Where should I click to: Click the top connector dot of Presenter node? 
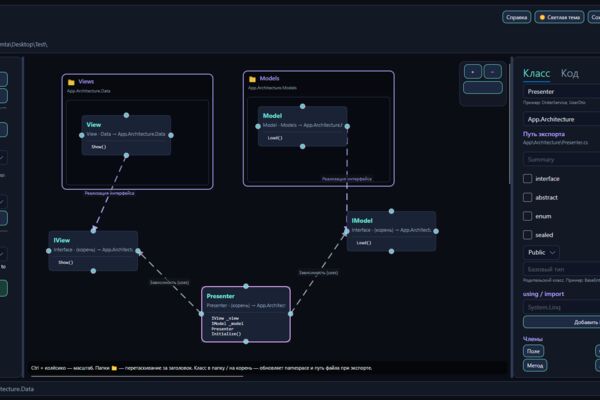click(x=246, y=286)
